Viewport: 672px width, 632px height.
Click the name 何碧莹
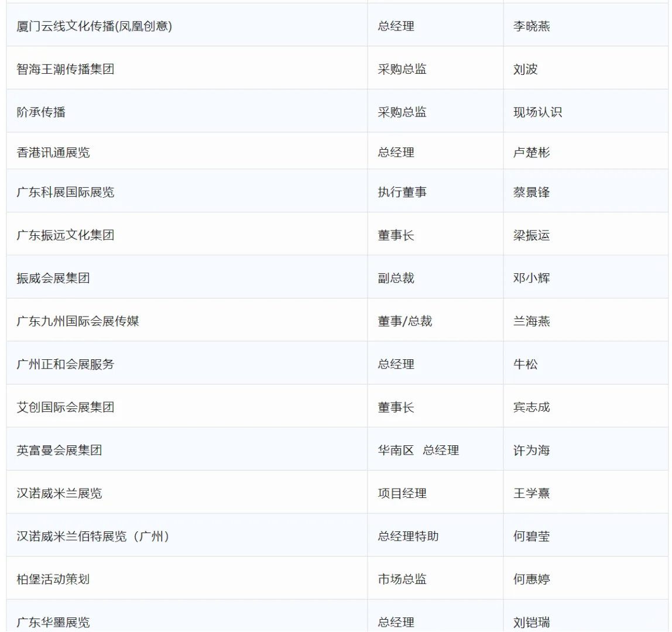tap(532, 536)
